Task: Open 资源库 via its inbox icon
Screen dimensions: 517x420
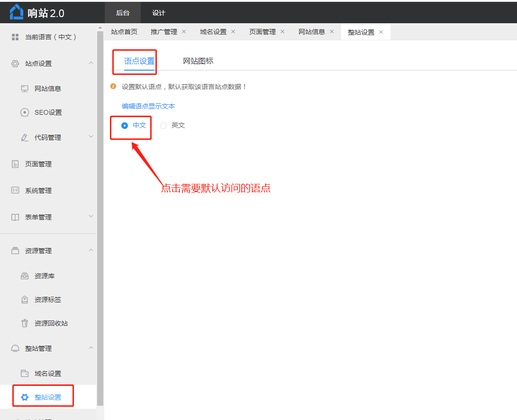Action: pyautogui.click(x=25, y=276)
